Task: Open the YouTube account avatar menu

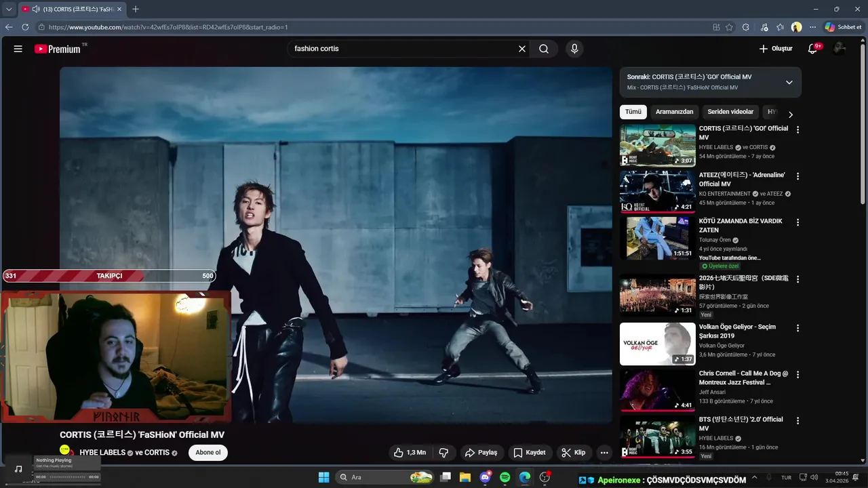Action: click(x=840, y=49)
